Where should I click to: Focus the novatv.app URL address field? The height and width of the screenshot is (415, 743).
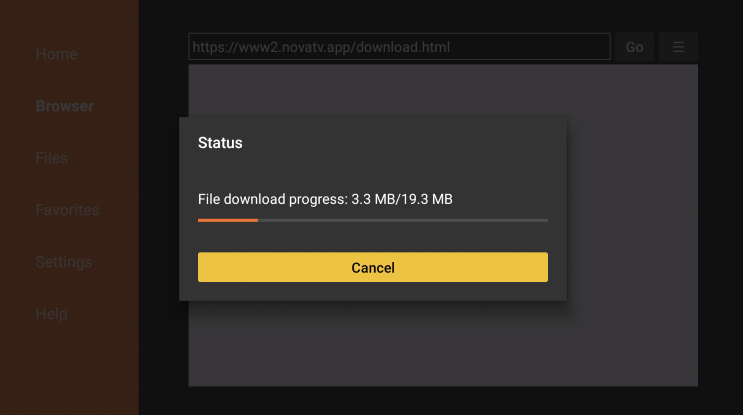(x=399, y=46)
